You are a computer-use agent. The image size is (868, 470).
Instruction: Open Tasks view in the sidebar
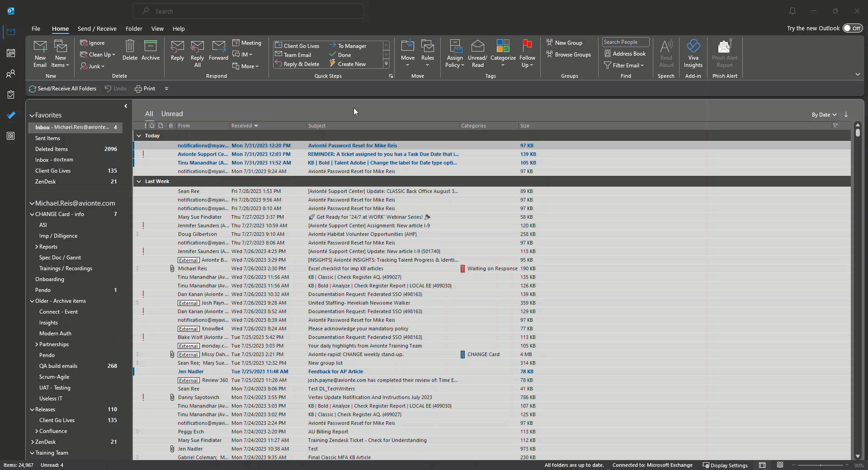click(11, 94)
